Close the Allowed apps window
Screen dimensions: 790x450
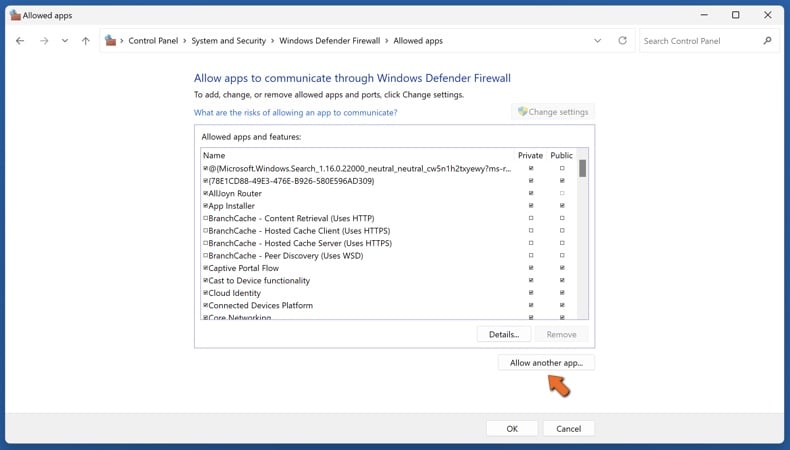[767, 15]
